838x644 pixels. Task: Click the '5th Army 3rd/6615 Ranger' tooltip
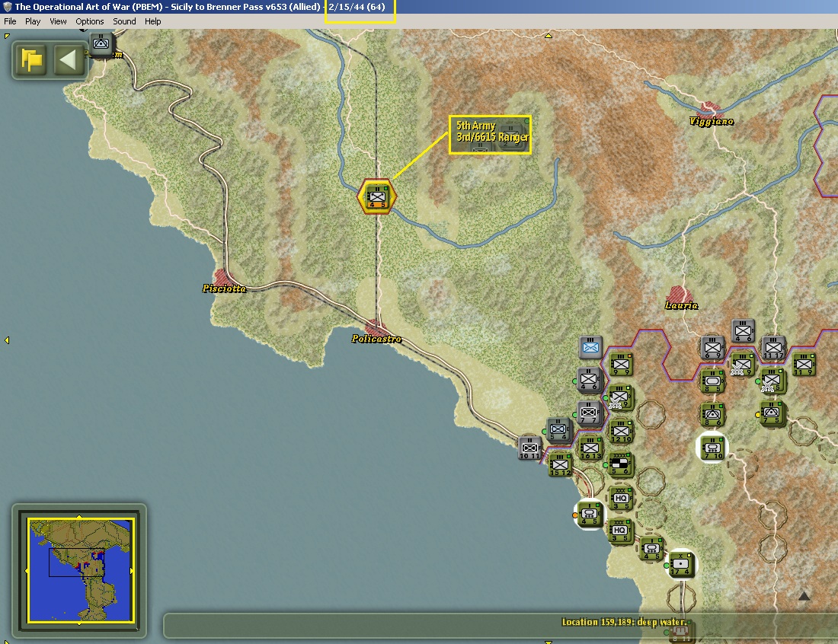coord(490,135)
